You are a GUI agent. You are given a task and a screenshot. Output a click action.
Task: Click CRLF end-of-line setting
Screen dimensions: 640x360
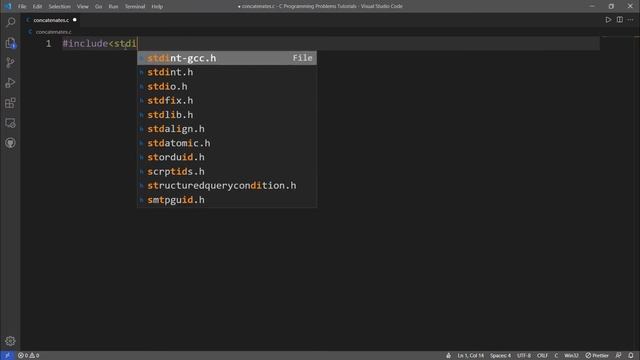[542, 356]
